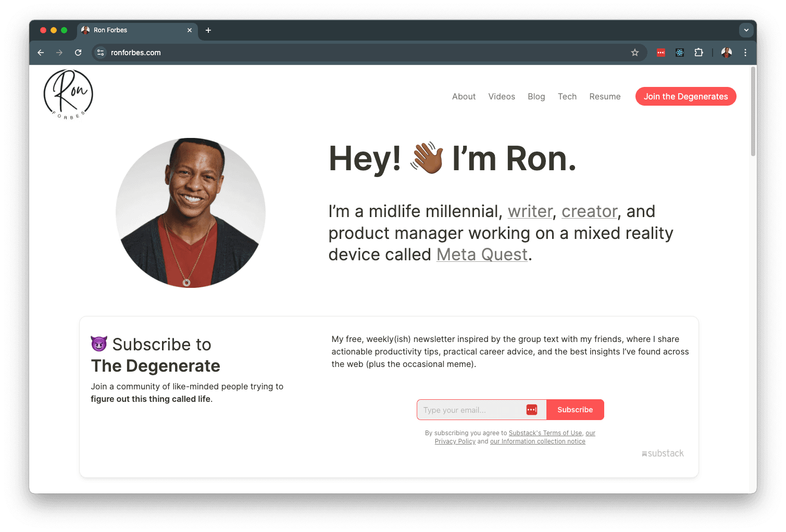The height and width of the screenshot is (532, 786).
Task: Open the Chrome profile avatar
Action: [x=726, y=53]
